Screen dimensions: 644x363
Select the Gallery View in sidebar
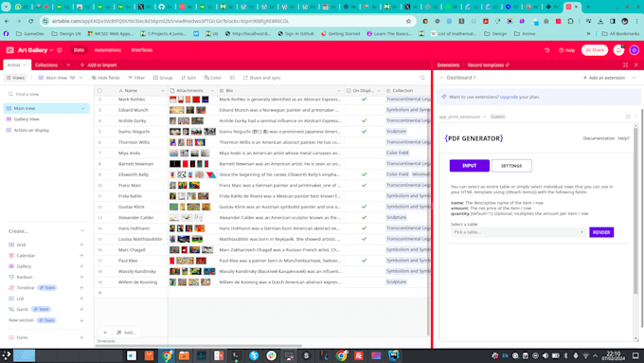[27, 119]
